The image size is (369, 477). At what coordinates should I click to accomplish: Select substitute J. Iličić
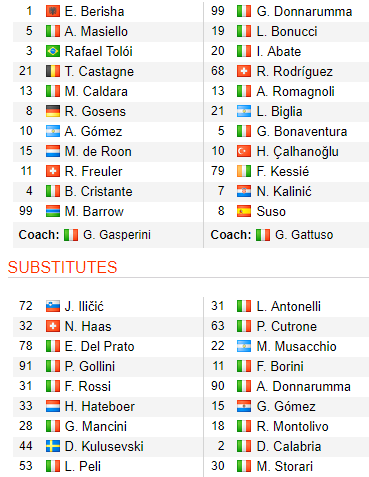[84, 307]
